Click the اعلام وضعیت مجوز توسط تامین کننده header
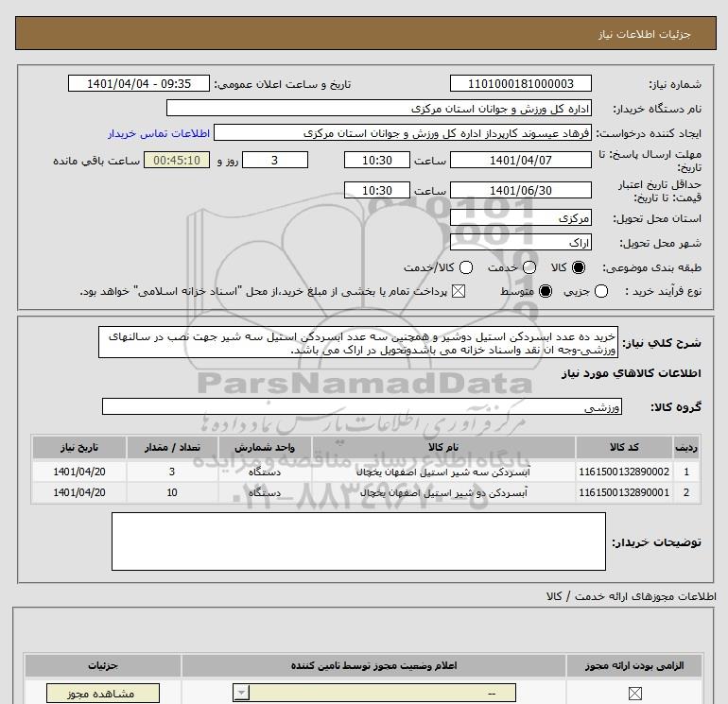The width and height of the screenshot is (728, 704). [x=373, y=666]
